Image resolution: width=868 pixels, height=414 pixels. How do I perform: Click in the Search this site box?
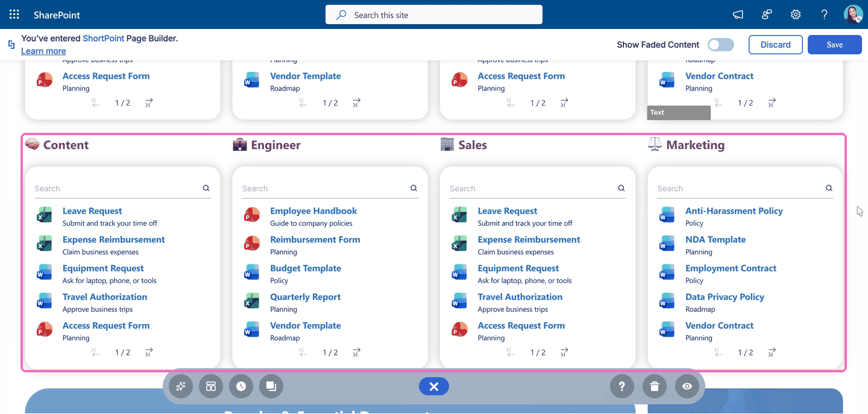click(x=434, y=14)
